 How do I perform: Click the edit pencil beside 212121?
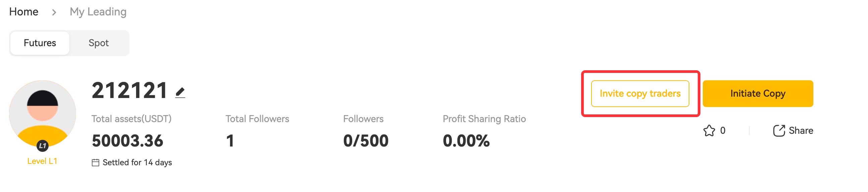[x=180, y=92]
